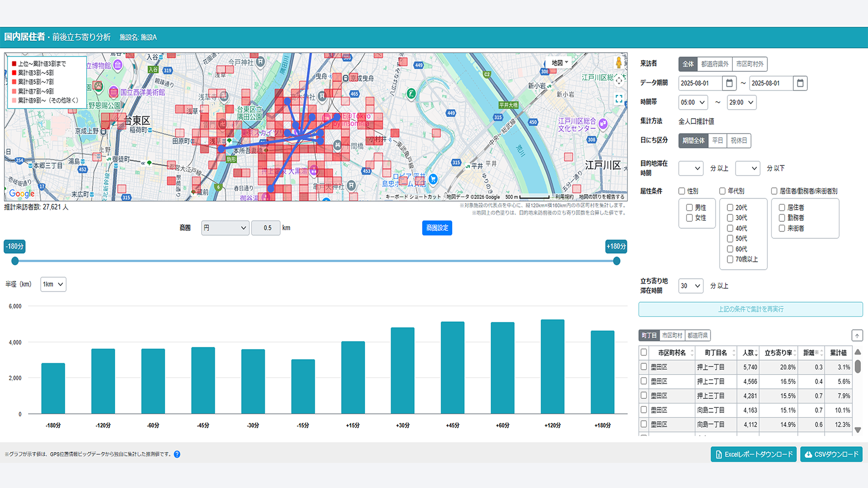Screen dimensions: 868x488
Task: Click the 商圏設定 button
Action: point(437,228)
